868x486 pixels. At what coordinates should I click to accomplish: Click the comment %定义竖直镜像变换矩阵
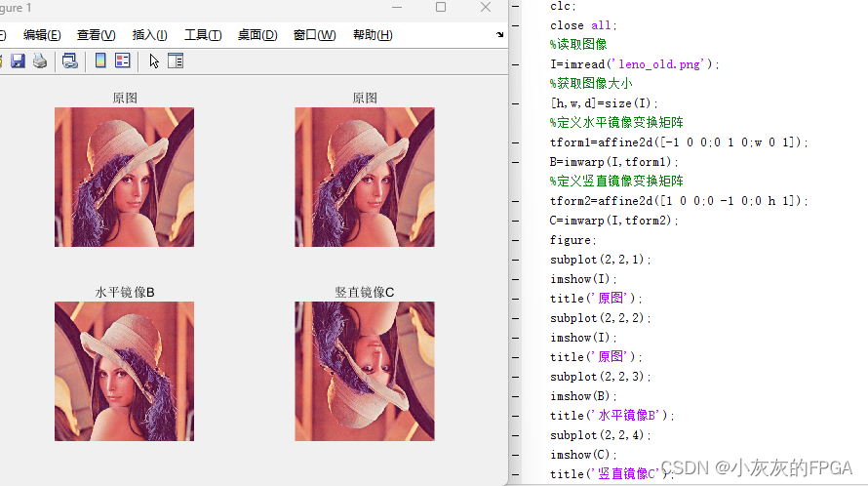616,182
